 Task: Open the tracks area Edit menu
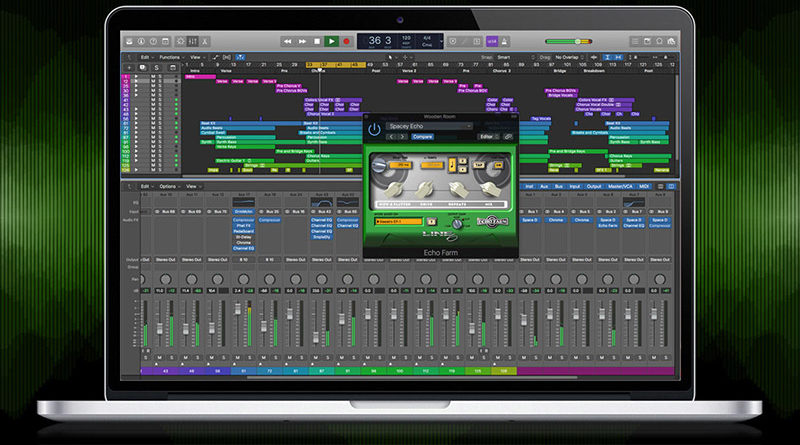pos(146,57)
